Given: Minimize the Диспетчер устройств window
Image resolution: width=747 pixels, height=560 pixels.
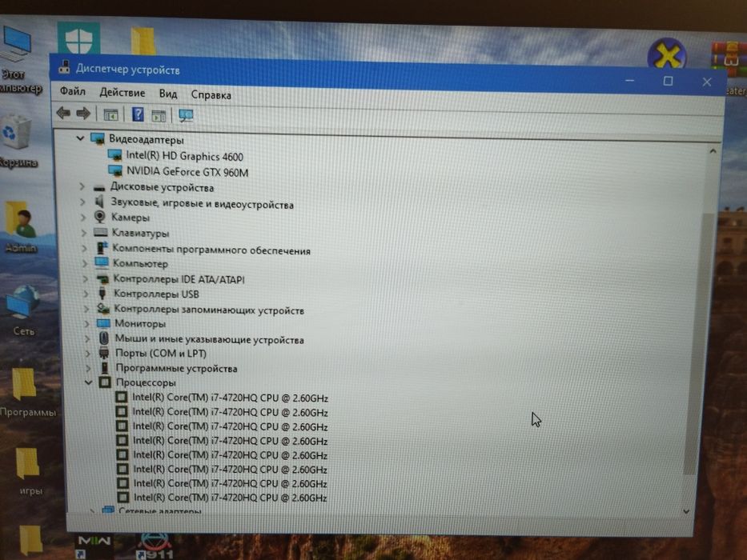Looking at the screenshot, I should (630, 81).
